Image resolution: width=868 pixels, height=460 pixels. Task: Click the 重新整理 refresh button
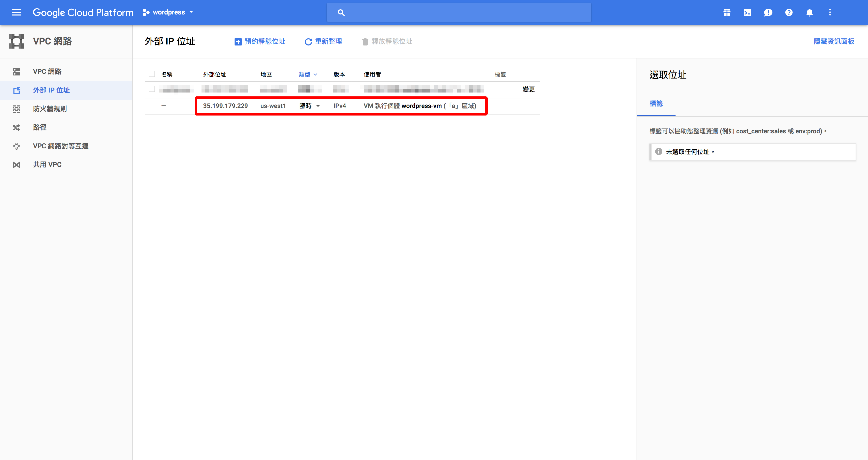[x=323, y=41]
